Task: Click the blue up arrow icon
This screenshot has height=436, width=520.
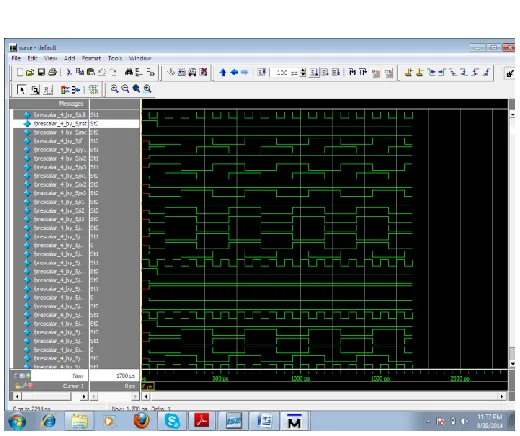Action: coord(223,72)
